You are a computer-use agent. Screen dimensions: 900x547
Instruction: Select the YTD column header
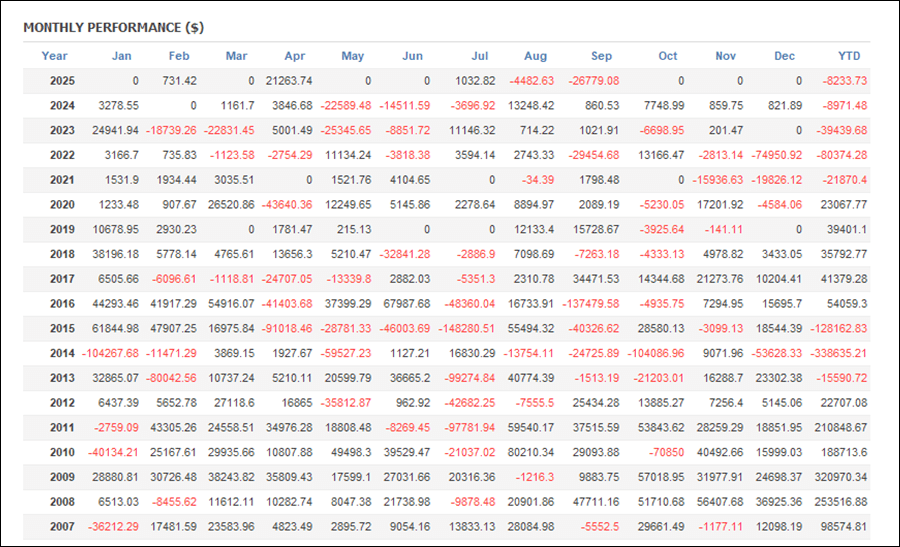pos(848,56)
